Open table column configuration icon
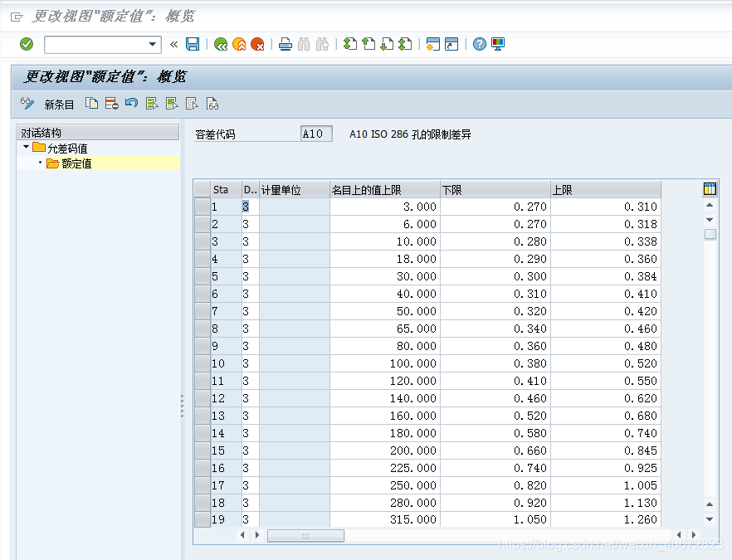 tap(710, 189)
